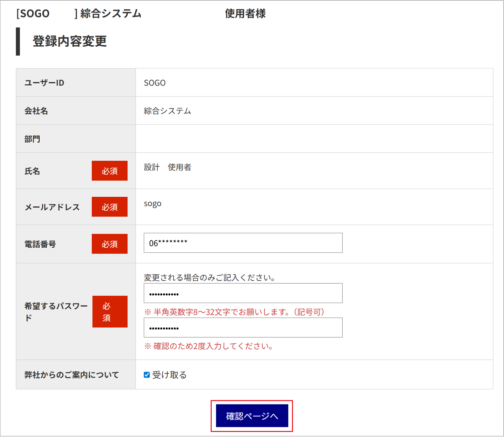This screenshot has height=437, width=504.
Task: Click the 必須 badge beside 電話番号
Action: (110, 244)
